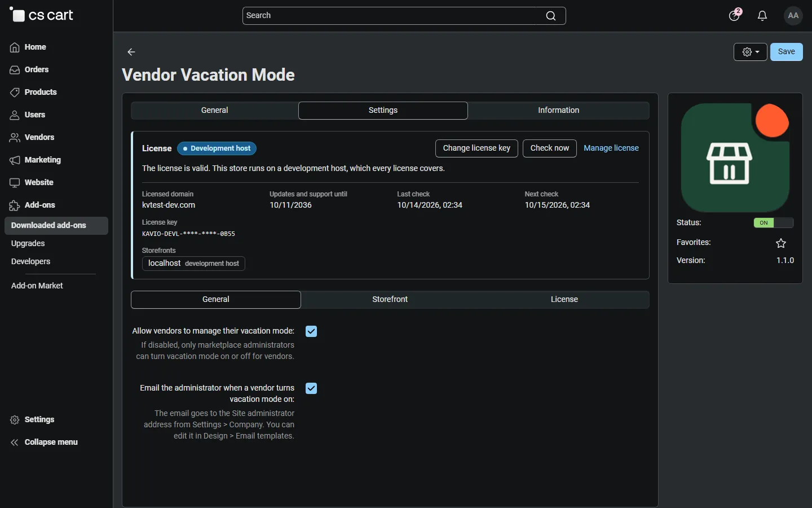
Task: Mark add-on as favorite with star
Action: click(781, 243)
